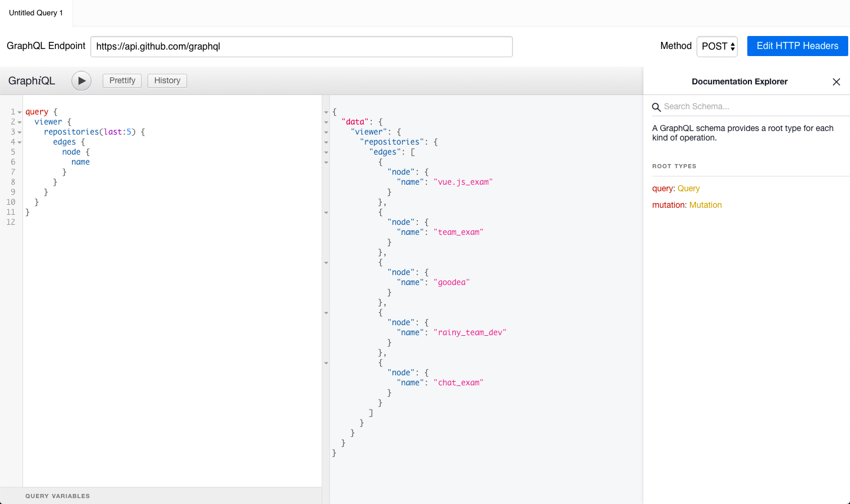Image resolution: width=850 pixels, height=504 pixels.
Task: Click the "data" key in results
Action: (355, 122)
